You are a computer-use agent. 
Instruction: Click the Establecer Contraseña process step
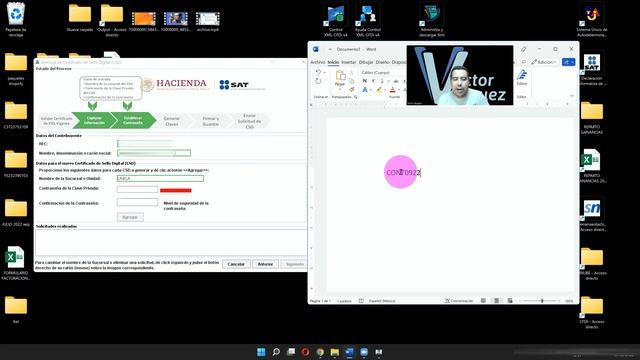(x=133, y=120)
